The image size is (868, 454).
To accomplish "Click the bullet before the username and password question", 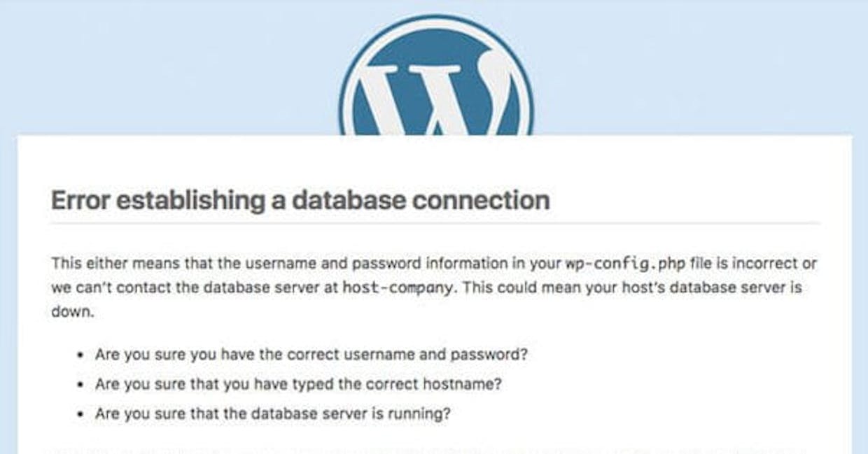I will click(82, 355).
